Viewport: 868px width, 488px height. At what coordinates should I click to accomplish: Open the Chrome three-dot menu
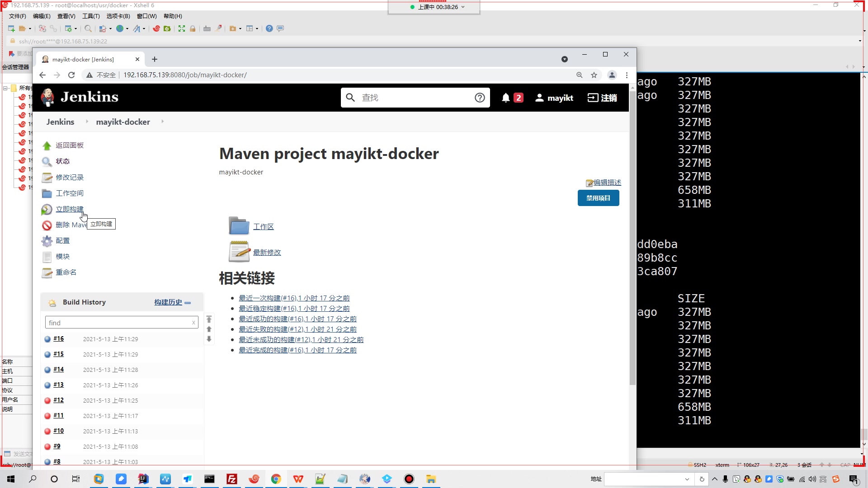(x=627, y=75)
